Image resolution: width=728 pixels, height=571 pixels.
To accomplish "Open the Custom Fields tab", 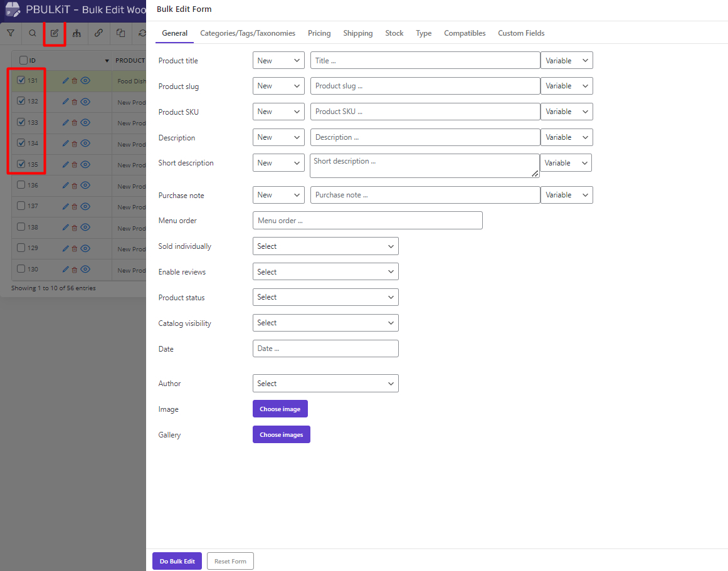I will click(521, 33).
